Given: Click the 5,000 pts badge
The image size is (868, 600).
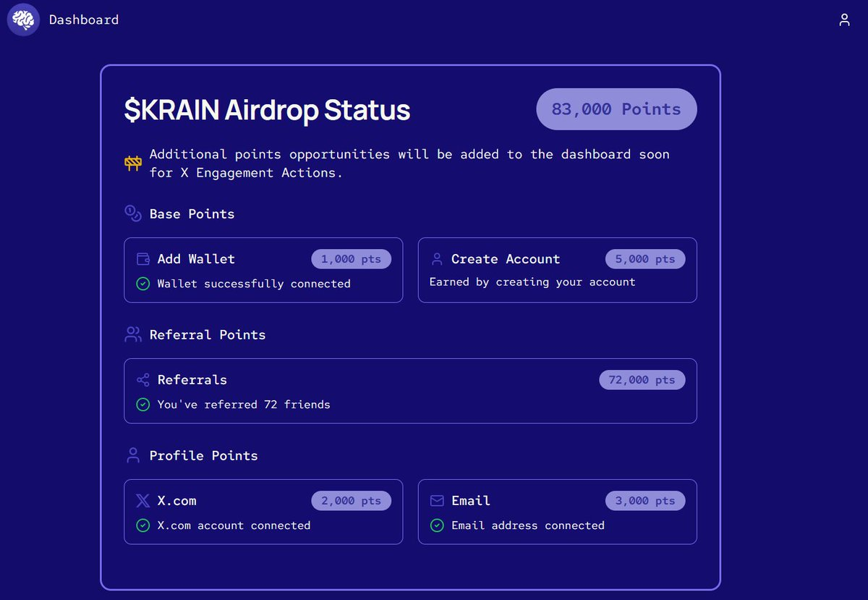Looking at the screenshot, I should tap(645, 259).
